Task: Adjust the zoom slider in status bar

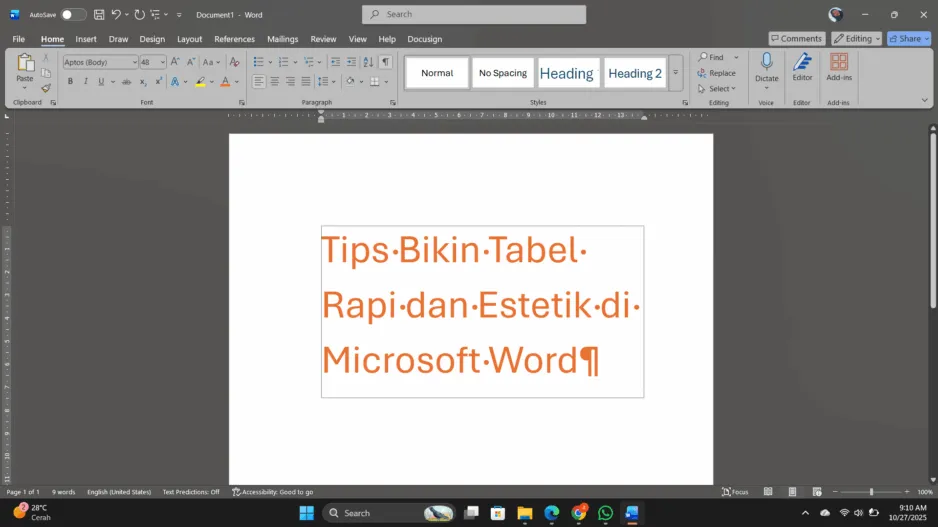Action: (x=871, y=492)
